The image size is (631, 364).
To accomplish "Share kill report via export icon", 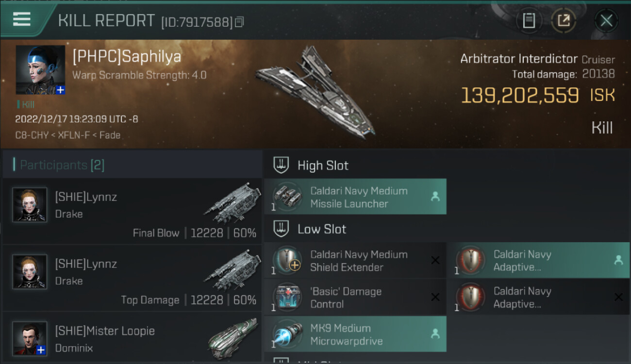I will (564, 20).
